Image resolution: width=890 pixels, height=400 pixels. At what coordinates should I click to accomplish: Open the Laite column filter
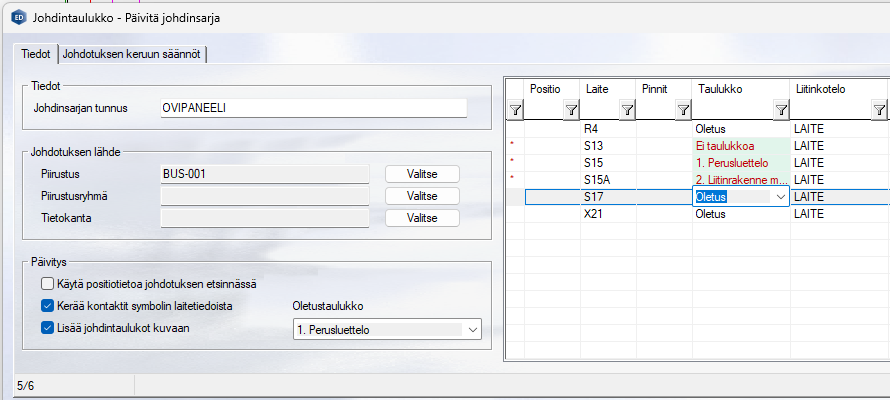pyautogui.click(x=627, y=110)
